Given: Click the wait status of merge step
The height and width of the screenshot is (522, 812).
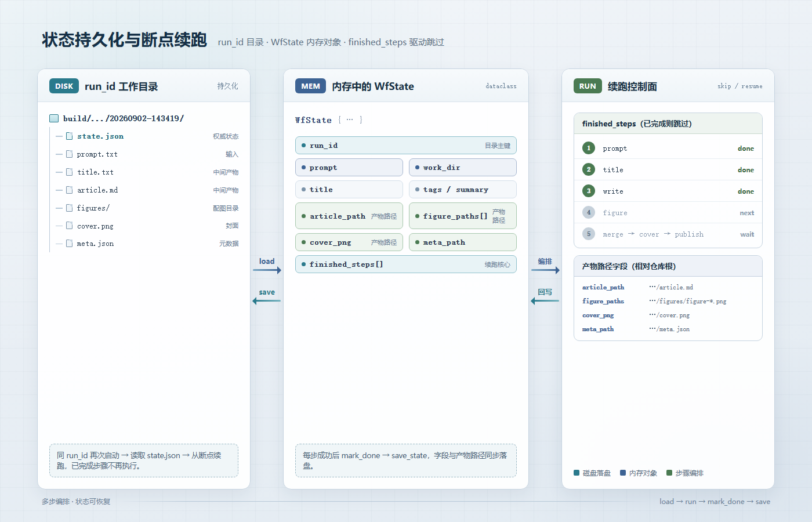Looking at the screenshot, I should click(x=747, y=234).
